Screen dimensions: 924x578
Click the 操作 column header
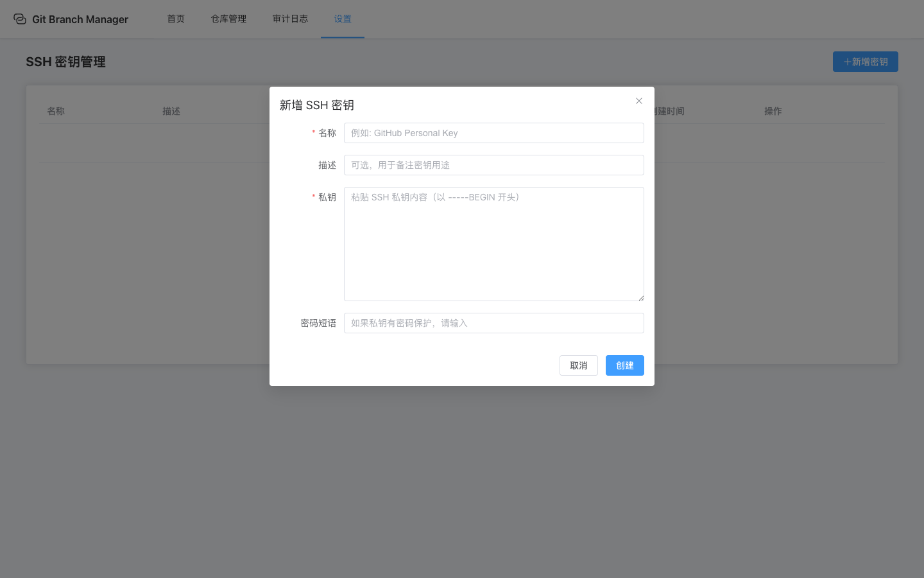773,110
